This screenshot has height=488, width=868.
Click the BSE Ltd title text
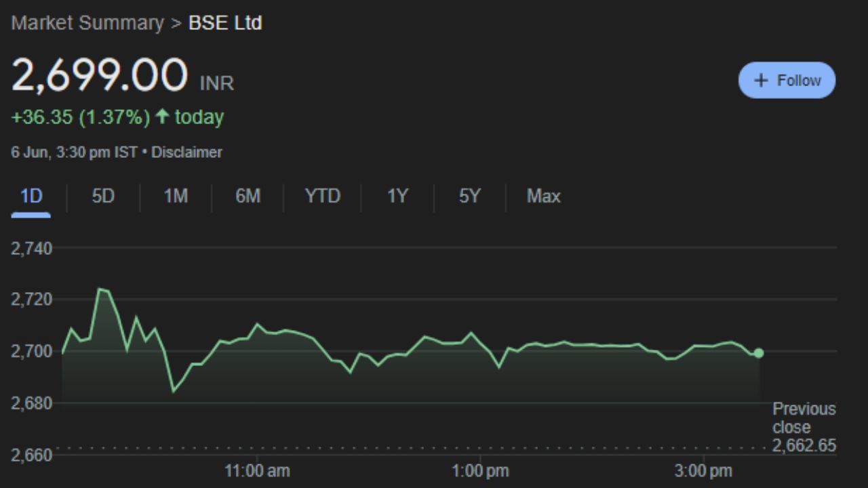tap(225, 23)
